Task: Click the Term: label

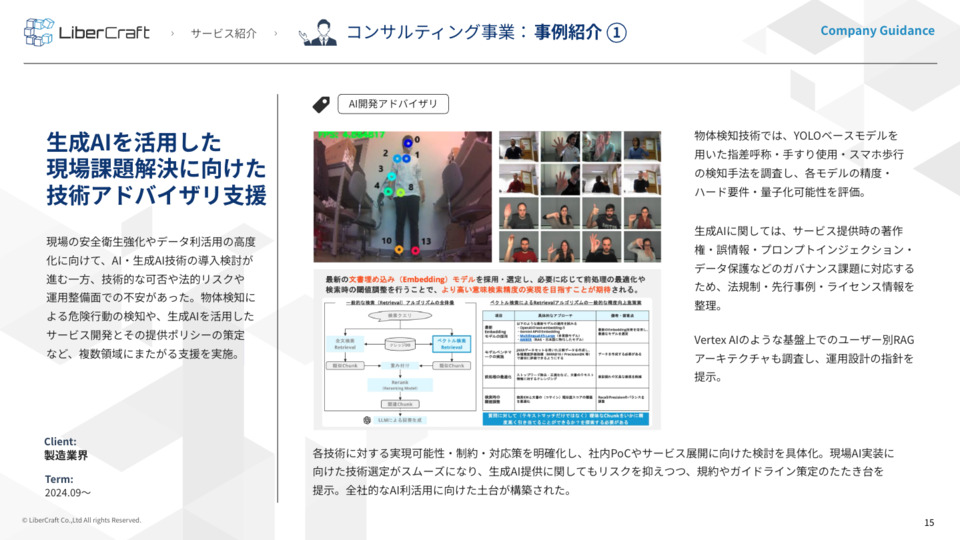Action: click(59, 479)
